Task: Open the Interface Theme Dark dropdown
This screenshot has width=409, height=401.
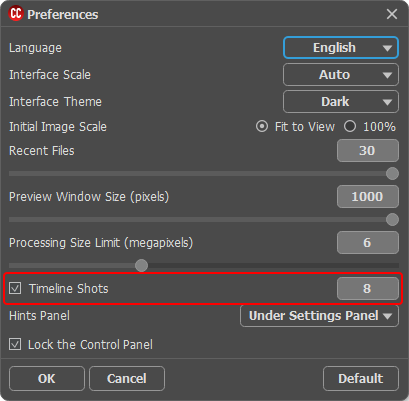Action: point(341,102)
